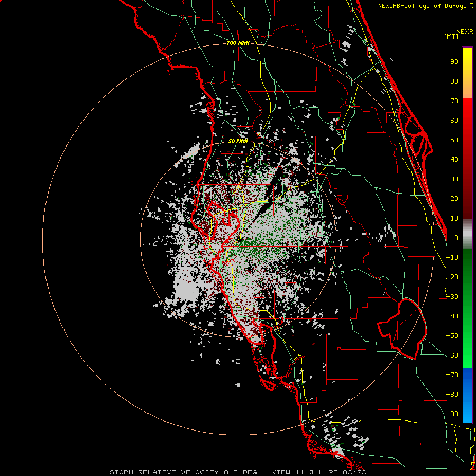This screenshot has width=476, height=476.
Task: Click the 50 NMI range ring label
Action: 238,141
